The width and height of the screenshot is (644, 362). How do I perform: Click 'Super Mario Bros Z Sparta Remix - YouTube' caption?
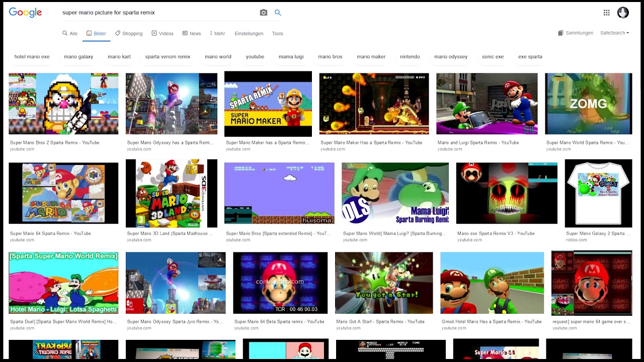(55, 143)
